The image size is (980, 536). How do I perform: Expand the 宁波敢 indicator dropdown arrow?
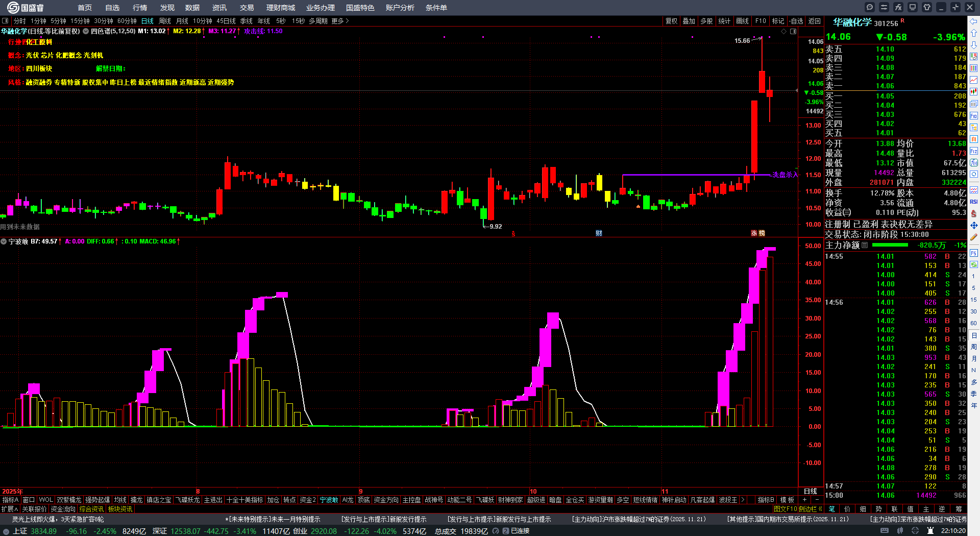[4, 241]
